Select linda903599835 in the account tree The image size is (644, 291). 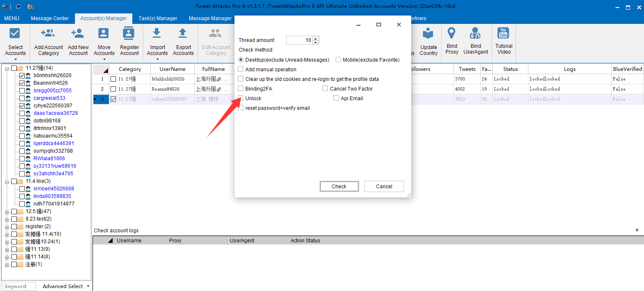52,196
